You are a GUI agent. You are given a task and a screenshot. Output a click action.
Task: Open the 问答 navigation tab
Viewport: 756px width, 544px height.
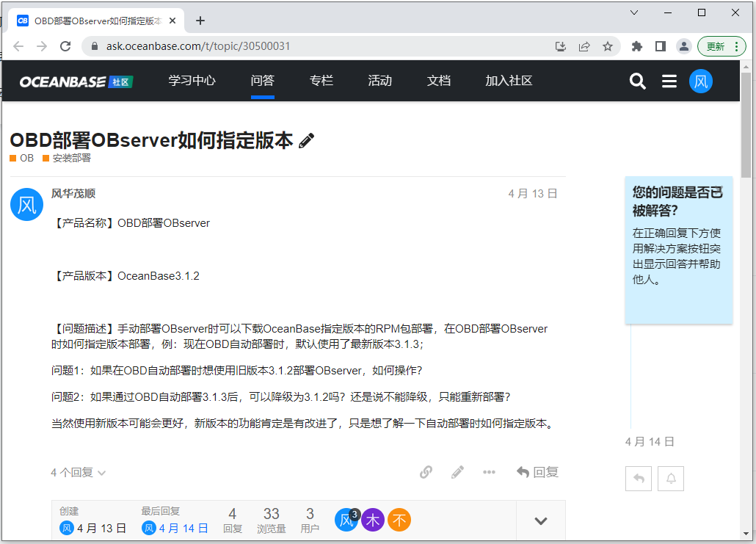tap(262, 81)
